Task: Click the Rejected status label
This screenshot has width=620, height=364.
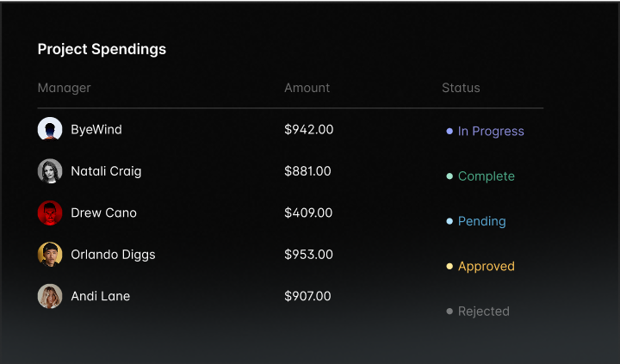Action: pyautogui.click(x=483, y=312)
